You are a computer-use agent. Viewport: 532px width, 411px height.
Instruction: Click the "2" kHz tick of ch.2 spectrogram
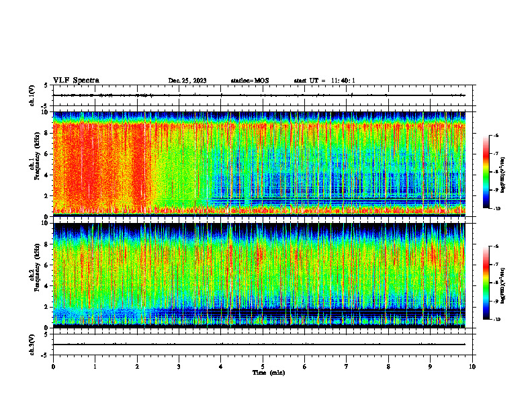[x=47, y=307]
